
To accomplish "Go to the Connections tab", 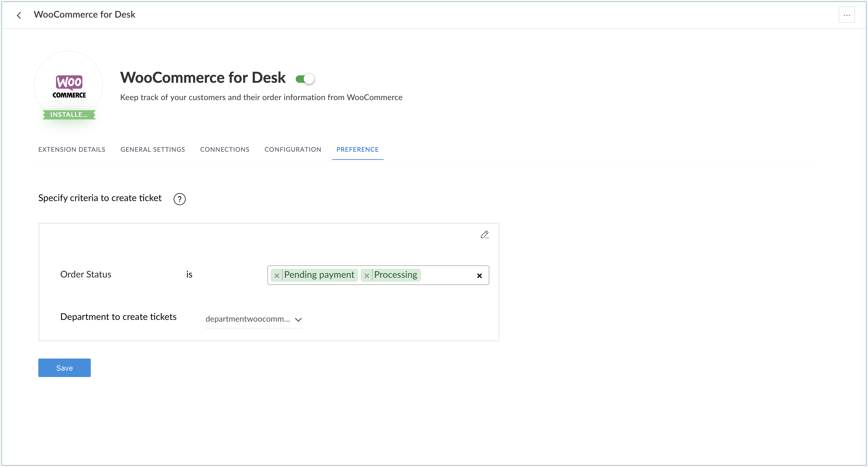I will pos(225,149).
